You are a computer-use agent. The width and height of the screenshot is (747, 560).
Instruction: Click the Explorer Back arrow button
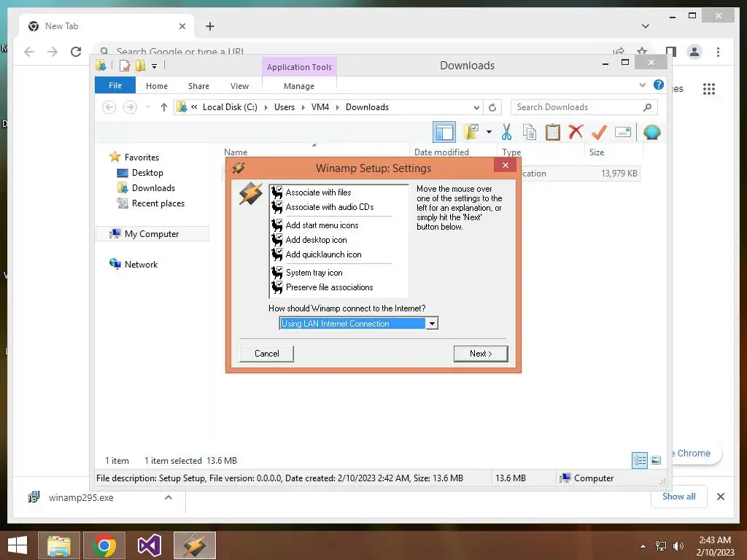click(109, 107)
